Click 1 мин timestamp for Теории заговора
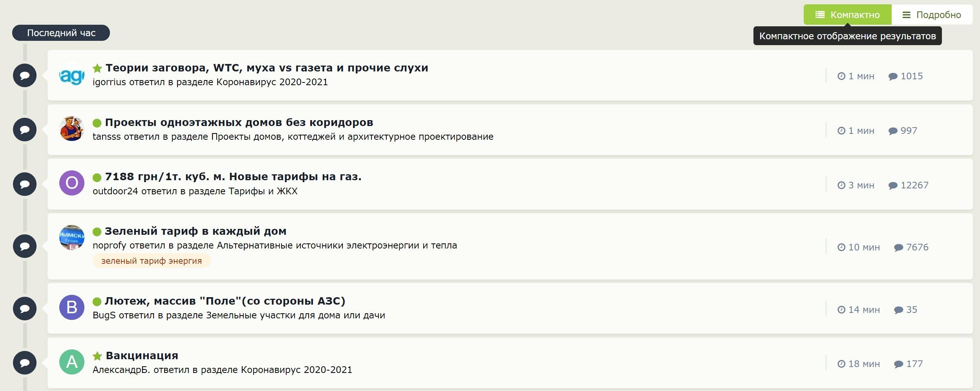Viewport: 980px width, 391px height. pyautogui.click(x=856, y=76)
